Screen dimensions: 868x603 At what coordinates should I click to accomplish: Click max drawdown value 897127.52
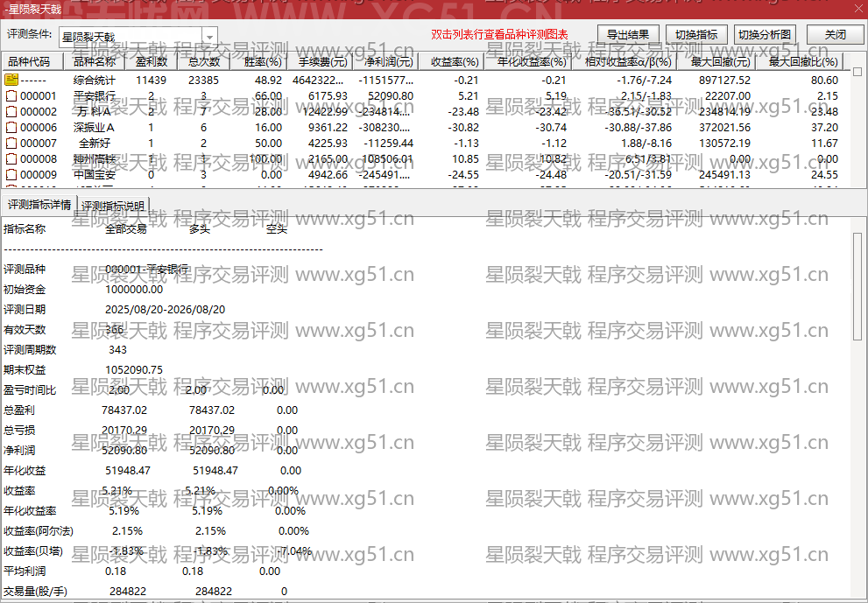coord(724,81)
